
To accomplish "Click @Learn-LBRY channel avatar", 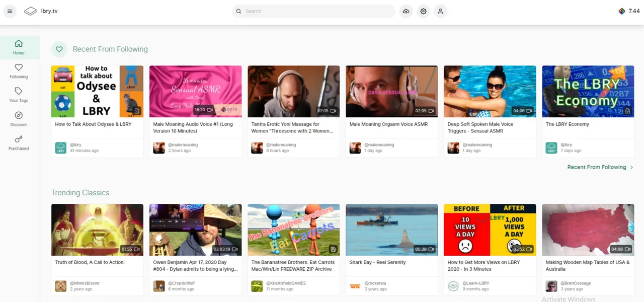I will (453, 286).
